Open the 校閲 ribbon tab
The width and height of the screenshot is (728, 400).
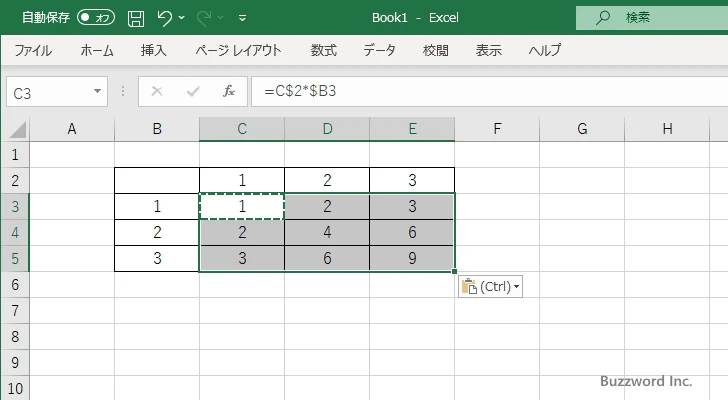436,50
